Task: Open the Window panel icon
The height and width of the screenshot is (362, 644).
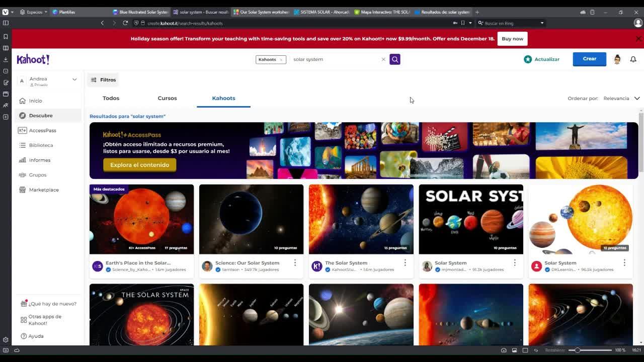Action: 6,94
